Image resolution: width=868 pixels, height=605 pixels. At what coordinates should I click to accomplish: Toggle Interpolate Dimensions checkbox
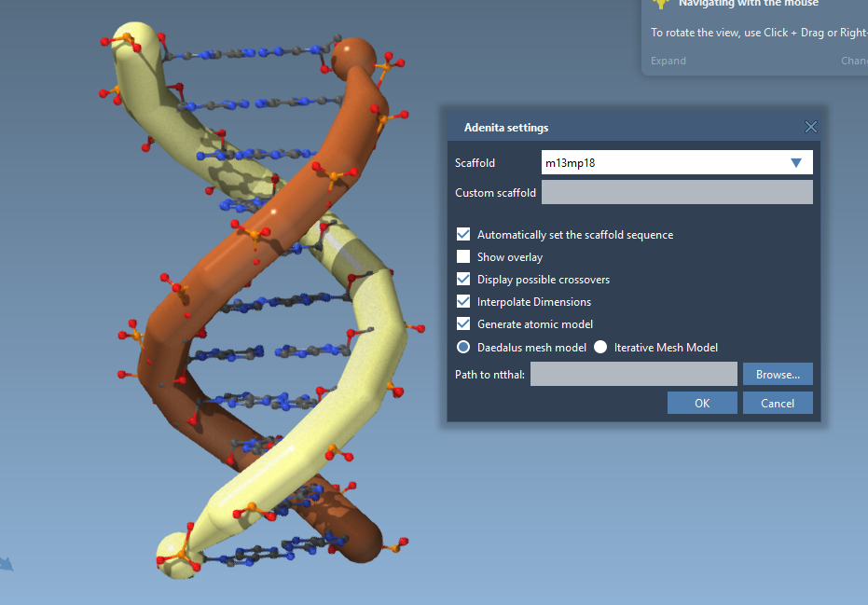tap(463, 302)
